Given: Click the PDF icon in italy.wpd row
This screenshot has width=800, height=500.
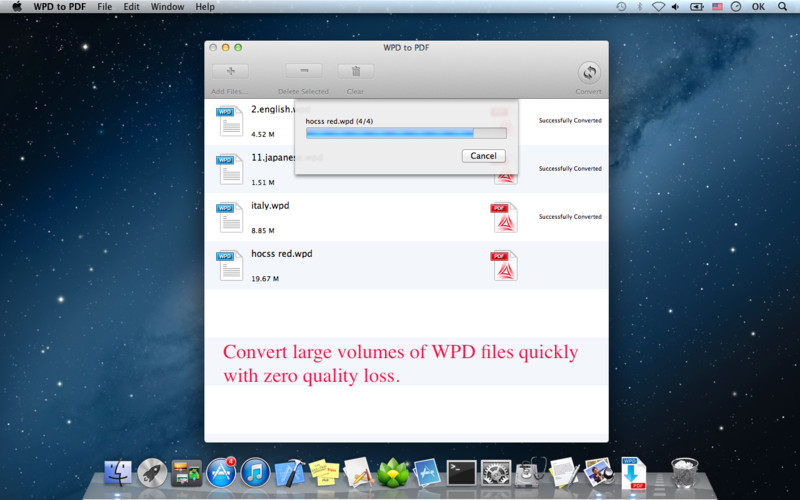Looking at the screenshot, I should coord(504,217).
